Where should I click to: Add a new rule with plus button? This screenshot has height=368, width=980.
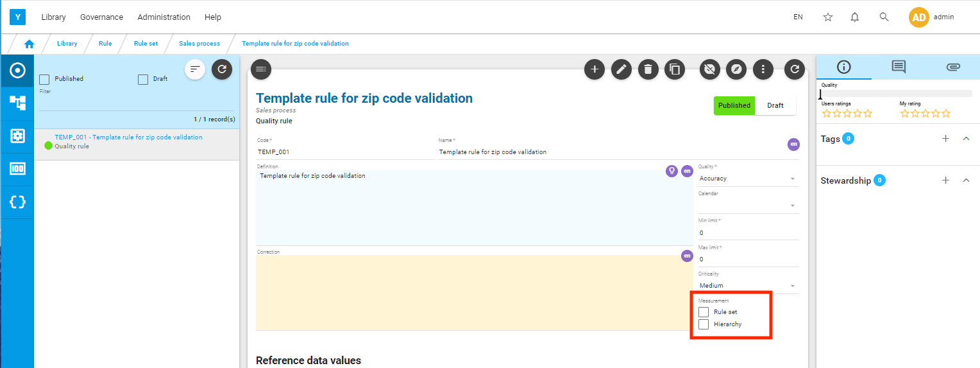click(x=595, y=69)
